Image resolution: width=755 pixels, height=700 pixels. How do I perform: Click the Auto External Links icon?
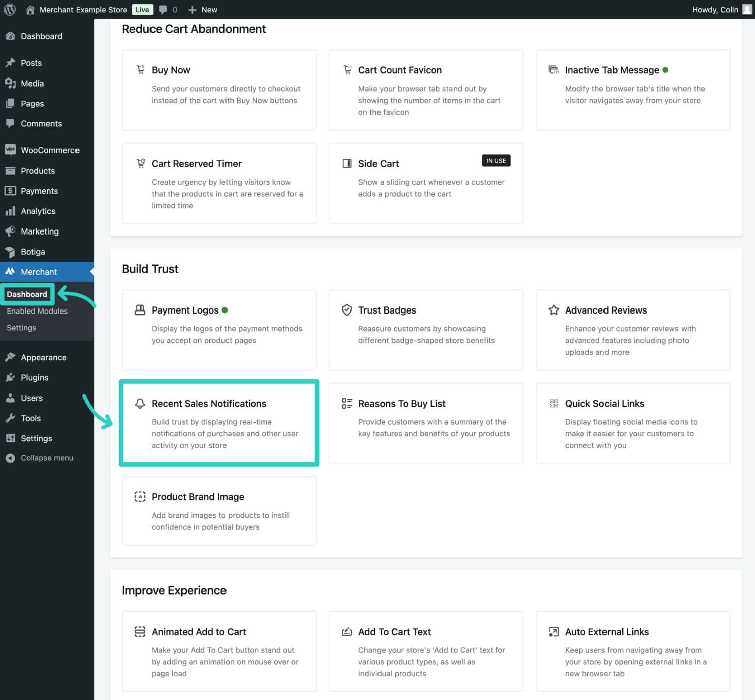click(x=554, y=631)
